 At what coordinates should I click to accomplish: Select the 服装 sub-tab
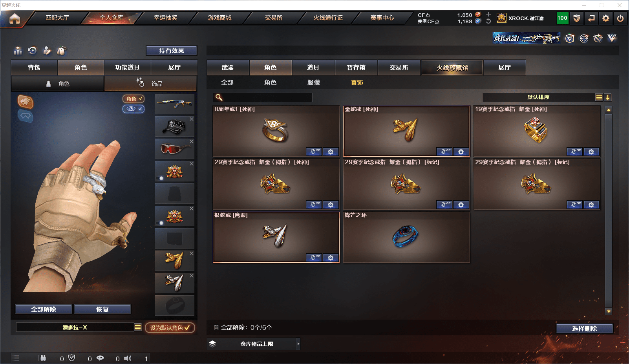pyautogui.click(x=314, y=82)
